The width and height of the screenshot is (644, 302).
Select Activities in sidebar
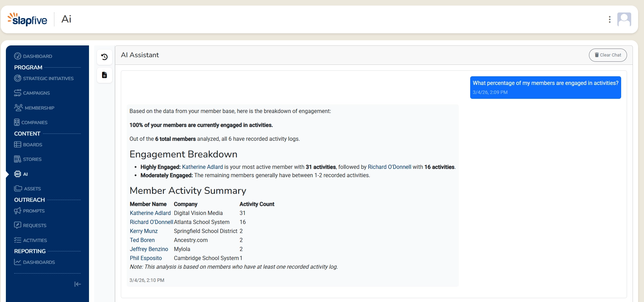(x=30, y=240)
